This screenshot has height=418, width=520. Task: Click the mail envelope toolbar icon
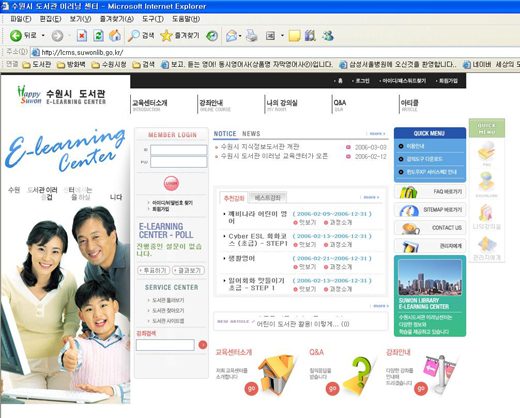(231, 36)
